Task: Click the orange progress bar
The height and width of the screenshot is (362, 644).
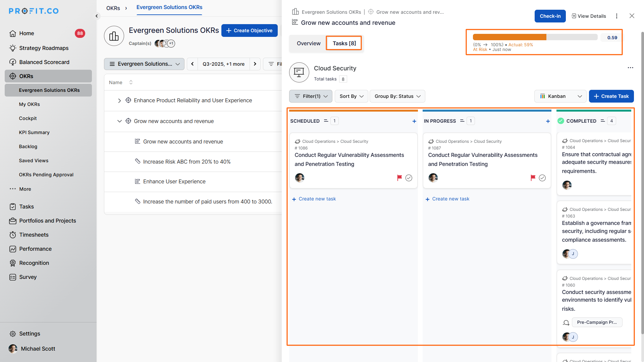Action: [x=509, y=37]
